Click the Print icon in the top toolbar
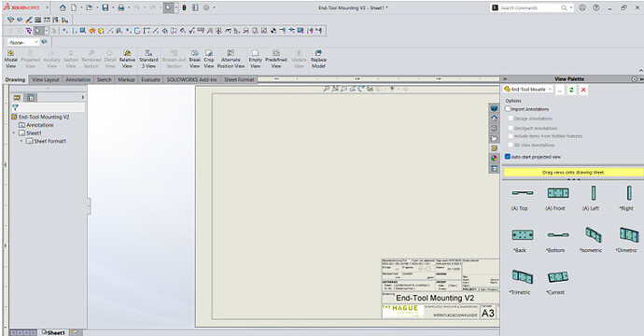This screenshot has width=644, height=336. click(x=120, y=7)
